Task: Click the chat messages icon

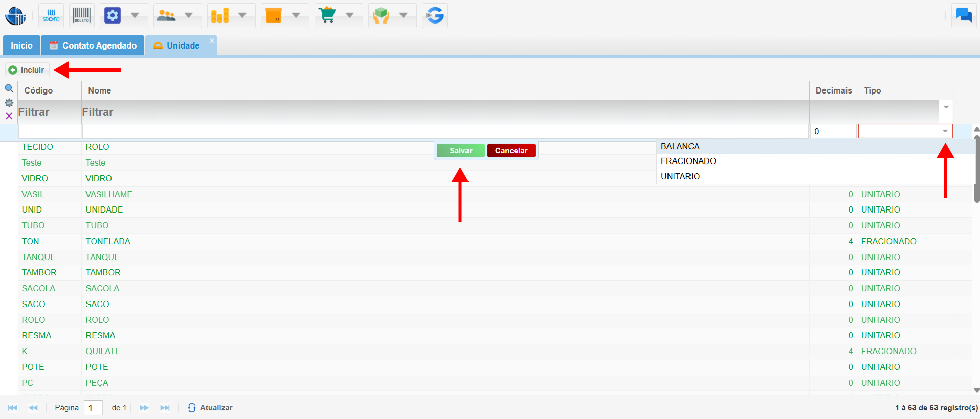Action: tap(964, 15)
